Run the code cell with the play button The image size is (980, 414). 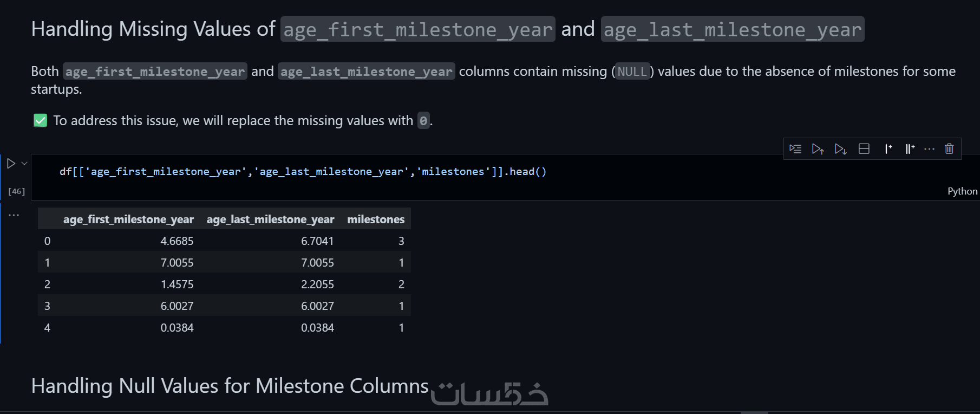click(x=11, y=163)
